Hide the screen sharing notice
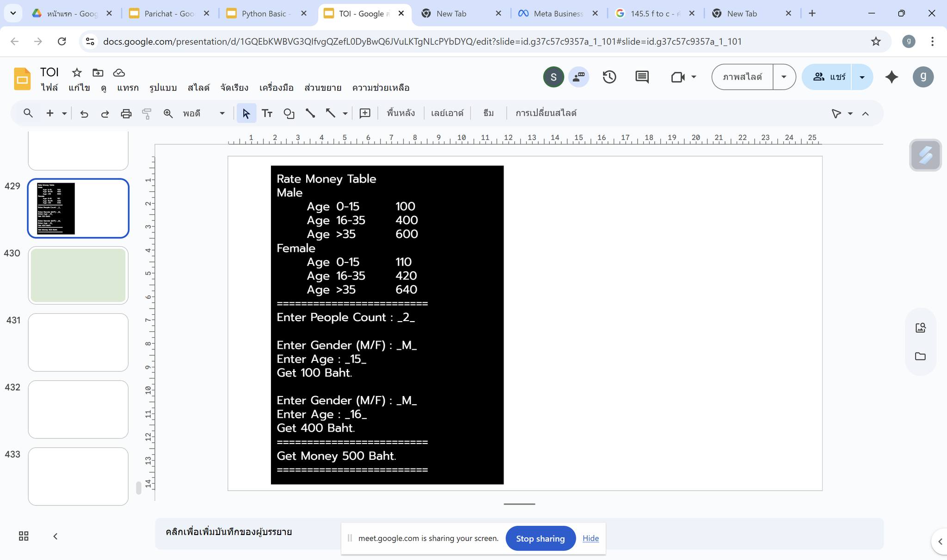 tap(590, 538)
